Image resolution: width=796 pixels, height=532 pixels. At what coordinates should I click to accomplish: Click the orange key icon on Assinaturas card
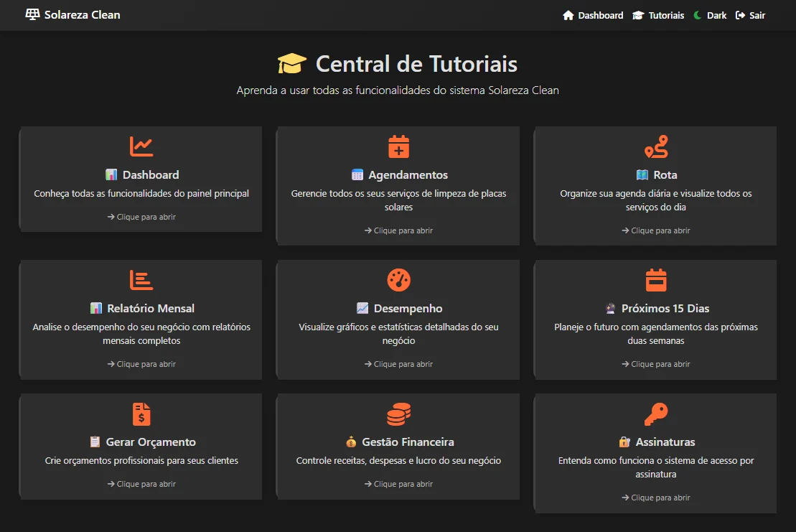pos(656,414)
